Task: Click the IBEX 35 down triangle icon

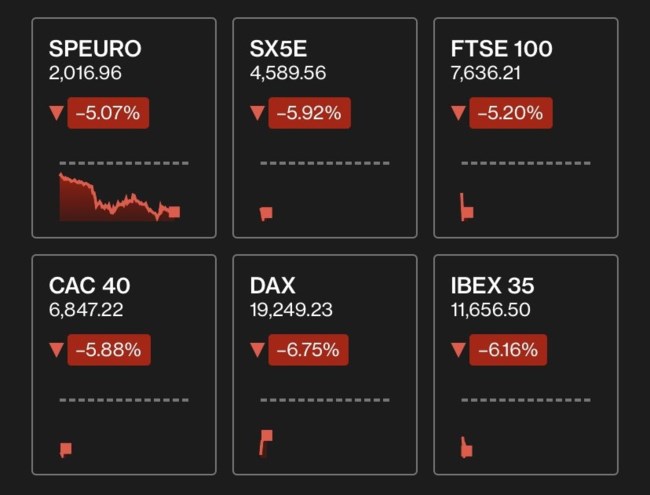Action: coord(458,351)
